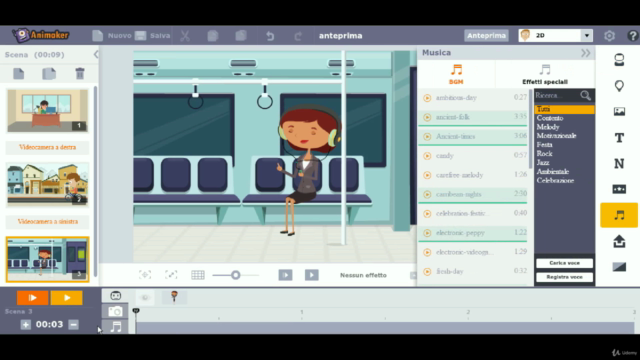Play the electronic-peppy track preview

[427, 233]
